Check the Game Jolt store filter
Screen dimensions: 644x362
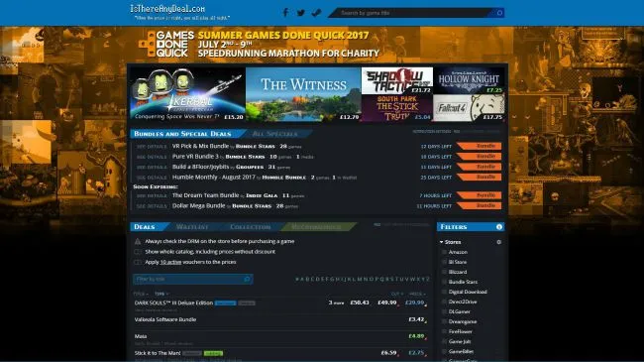coord(444,341)
